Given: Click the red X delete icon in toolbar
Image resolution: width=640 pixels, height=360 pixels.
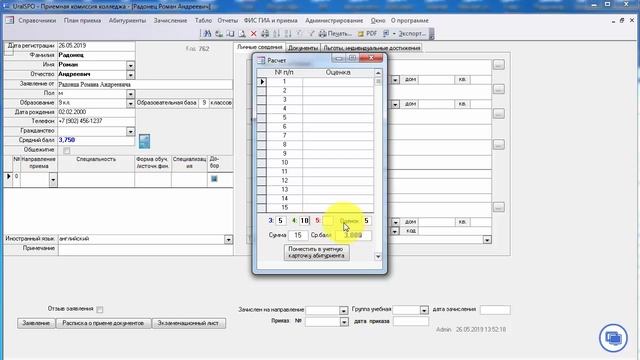Looking at the screenshot, I should point(253,33).
